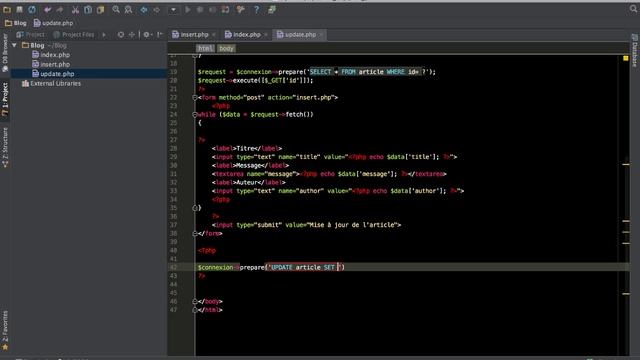Place cursor in UPDATE article SET string

[x=305, y=267]
